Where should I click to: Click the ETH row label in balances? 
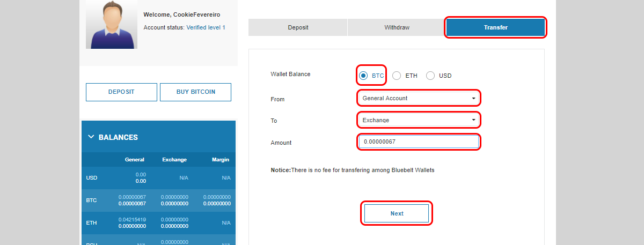pyautogui.click(x=91, y=223)
